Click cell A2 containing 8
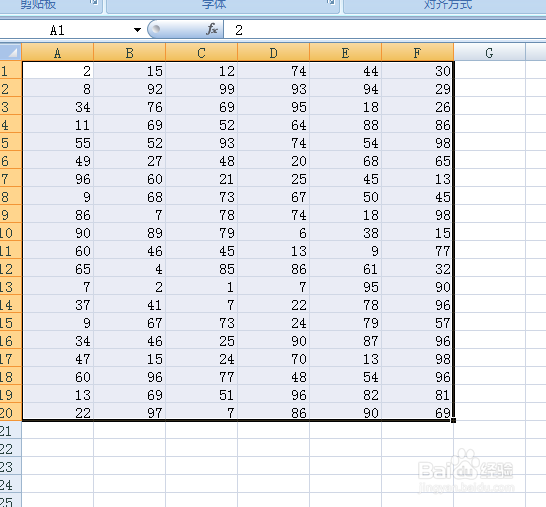The image size is (546, 507). coord(58,89)
